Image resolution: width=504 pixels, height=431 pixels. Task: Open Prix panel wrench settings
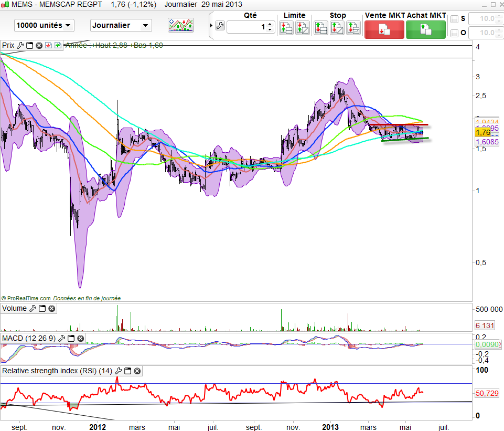[x=20, y=46]
